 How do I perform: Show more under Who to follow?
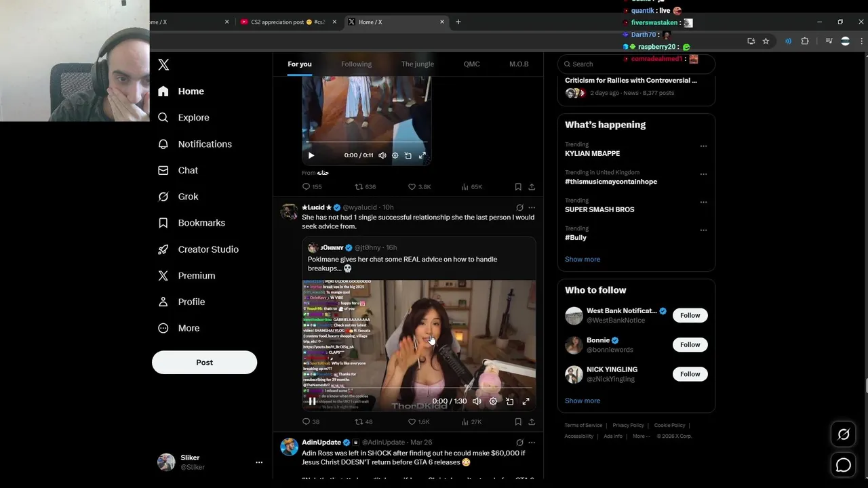click(x=583, y=401)
